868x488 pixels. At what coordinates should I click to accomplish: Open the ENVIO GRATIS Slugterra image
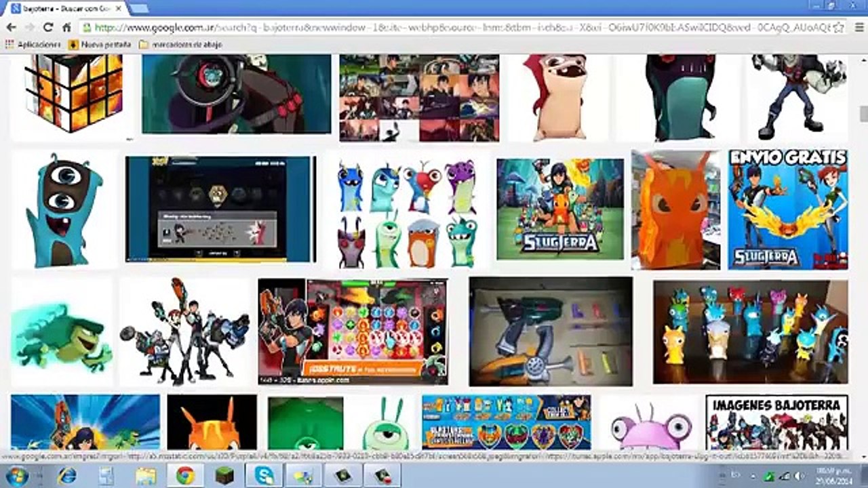pos(788,210)
